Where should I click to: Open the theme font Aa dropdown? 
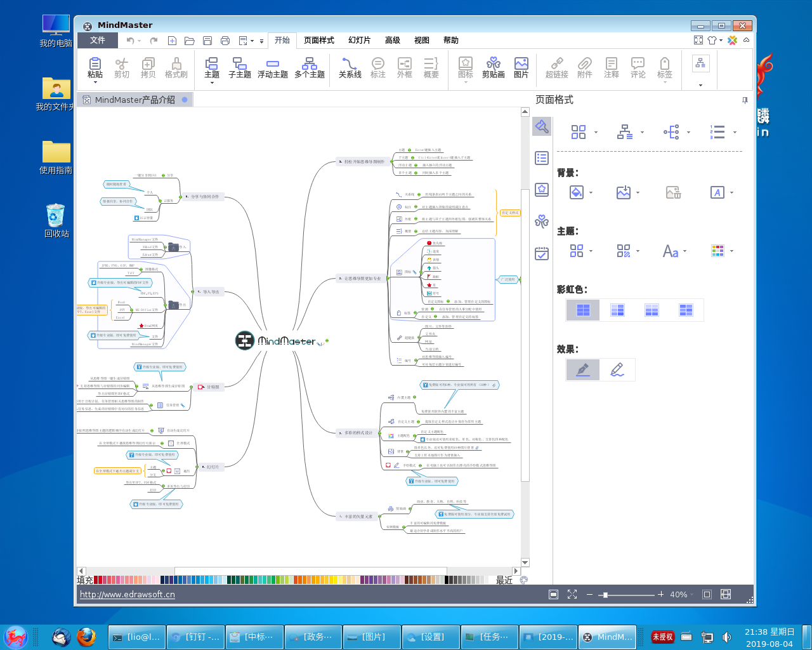[675, 251]
